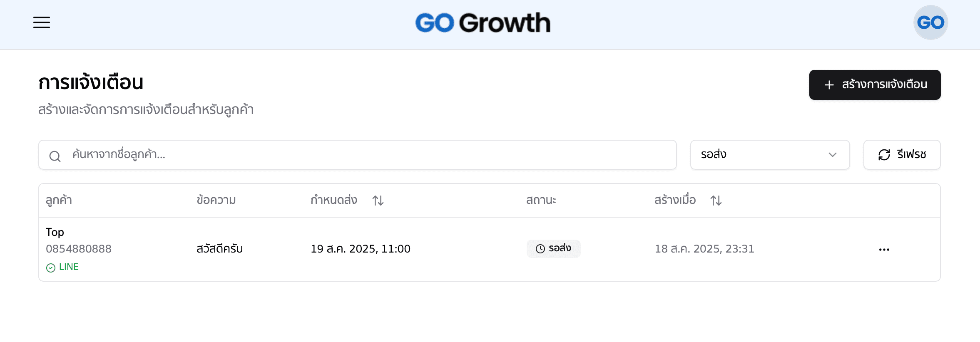This screenshot has width=980, height=342.
Task: Click the GO profile avatar
Action: coord(930,22)
